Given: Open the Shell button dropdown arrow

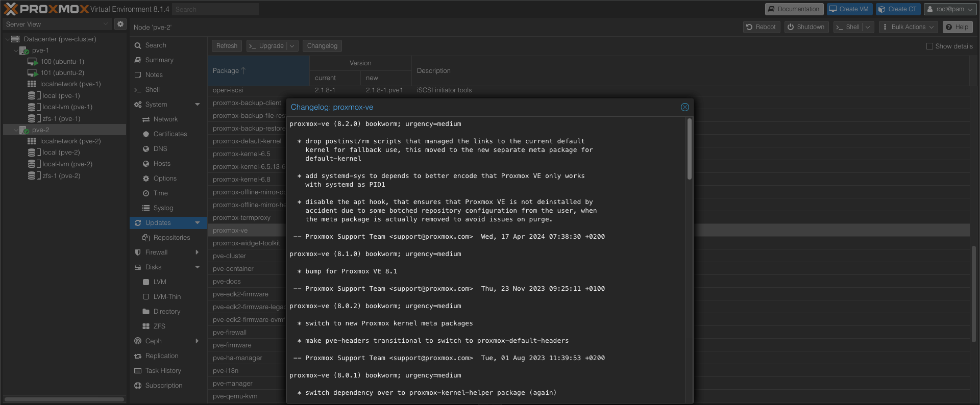Looking at the screenshot, I should click(x=868, y=27).
